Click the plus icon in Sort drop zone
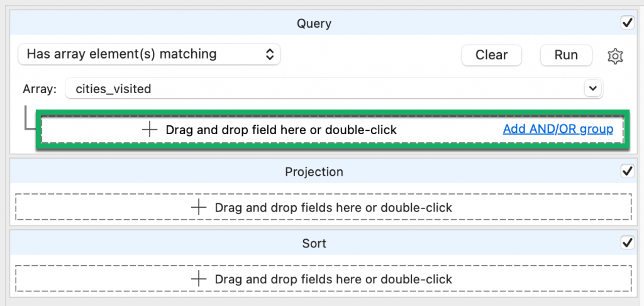 click(x=199, y=278)
